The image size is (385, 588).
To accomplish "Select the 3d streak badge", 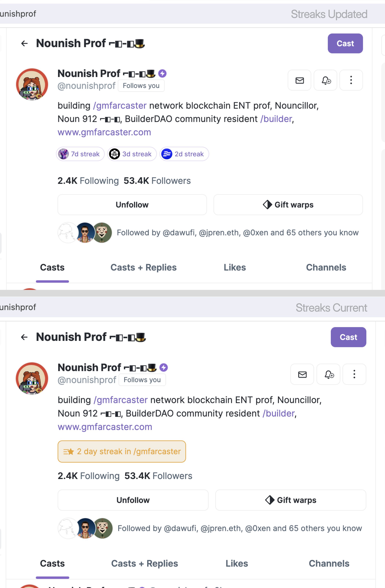I will (132, 154).
